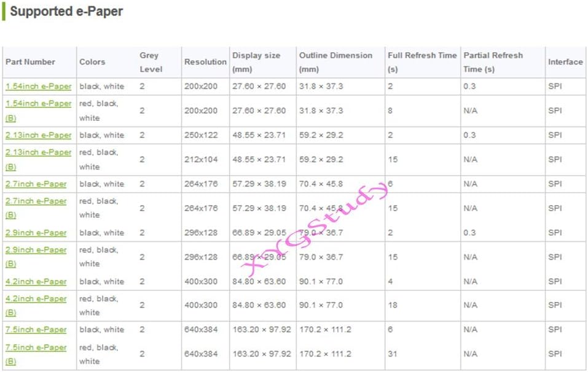The image size is (588, 372).
Task: Visit the 2.9inch e-Paper (B) link
Action: tap(36, 250)
